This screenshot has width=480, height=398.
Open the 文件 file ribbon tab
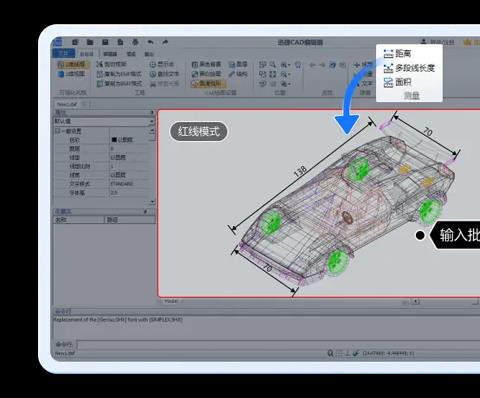[x=63, y=53]
